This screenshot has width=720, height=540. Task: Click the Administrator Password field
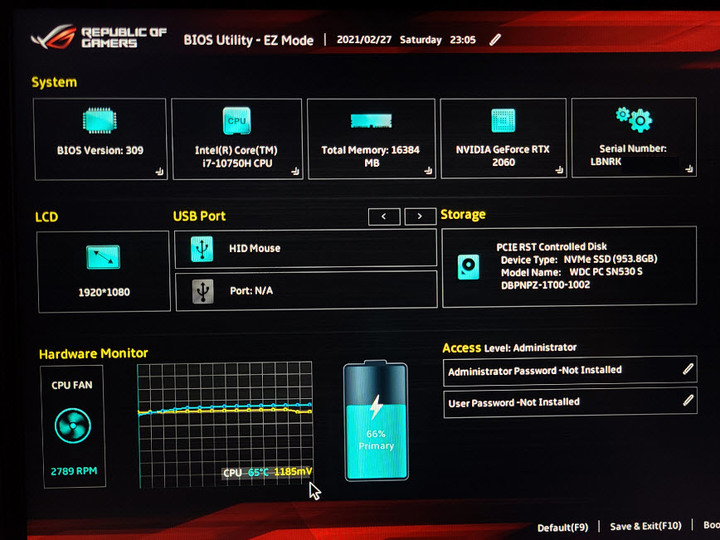(570, 370)
